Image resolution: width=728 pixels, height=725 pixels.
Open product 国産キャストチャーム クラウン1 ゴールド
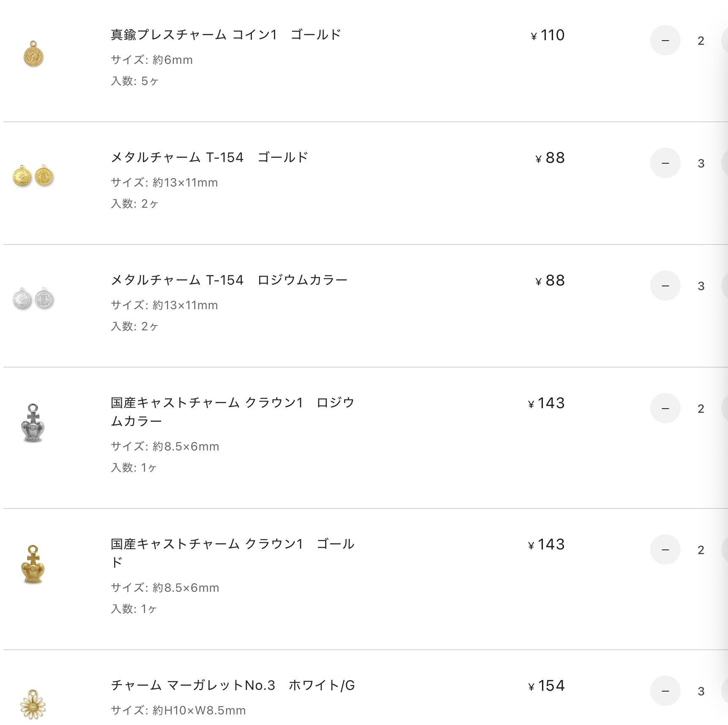233,553
